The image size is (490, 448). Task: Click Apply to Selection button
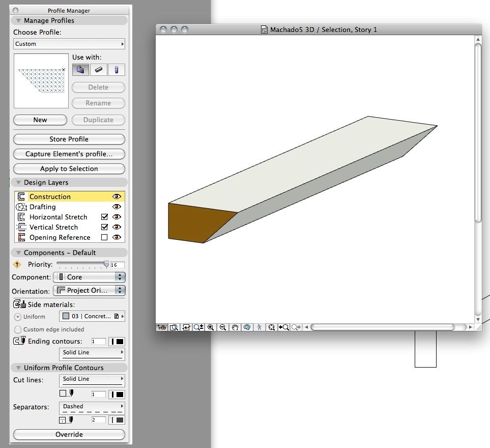(x=69, y=169)
